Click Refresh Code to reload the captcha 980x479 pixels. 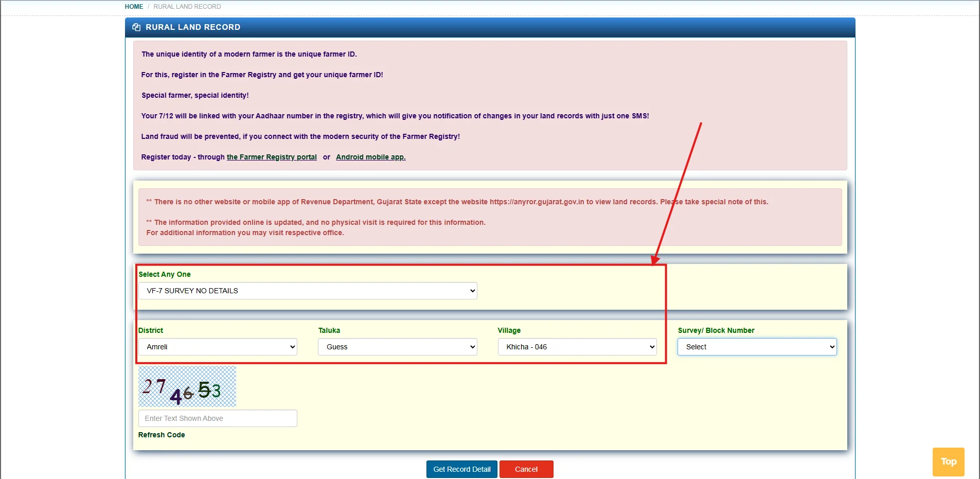click(x=162, y=435)
